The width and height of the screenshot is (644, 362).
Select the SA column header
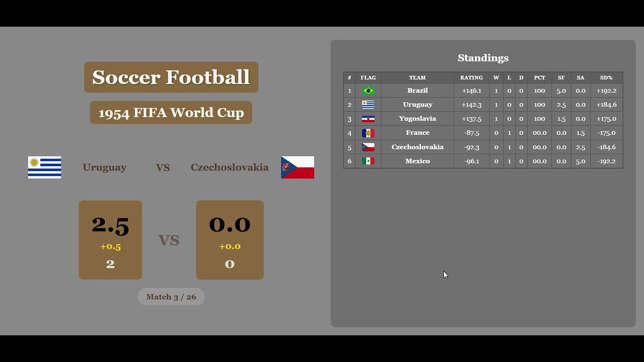point(581,78)
